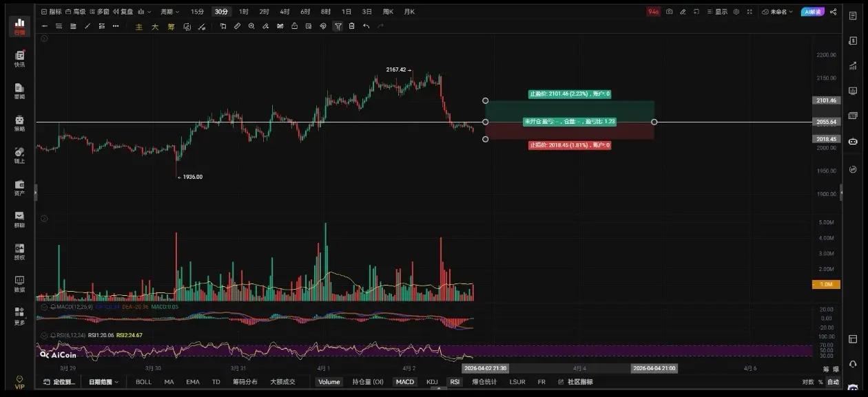Toggle the EMA indicator
This screenshot has height=397, width=868.
click(193, 381)
